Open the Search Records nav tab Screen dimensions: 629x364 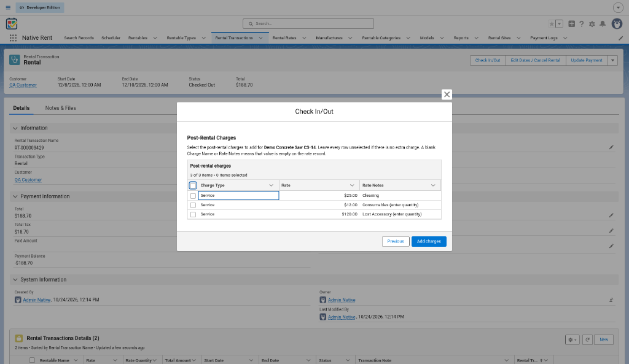[79, 38]
